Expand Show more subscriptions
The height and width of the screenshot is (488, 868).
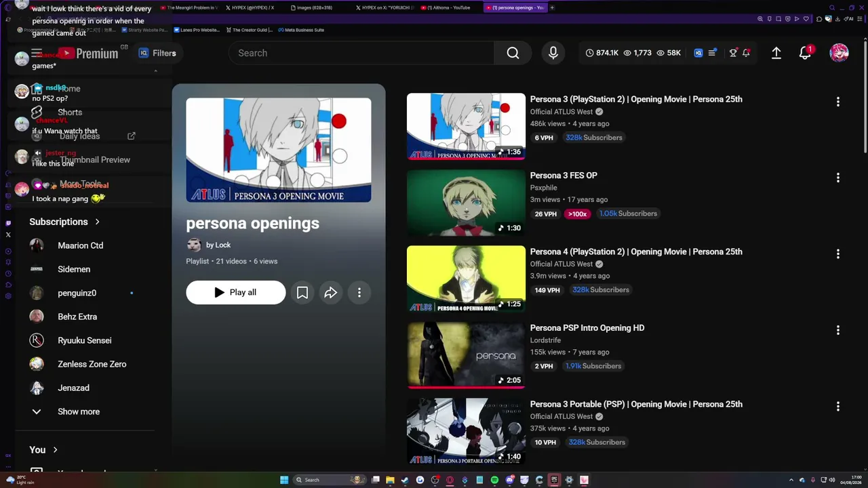click(79, 411)
